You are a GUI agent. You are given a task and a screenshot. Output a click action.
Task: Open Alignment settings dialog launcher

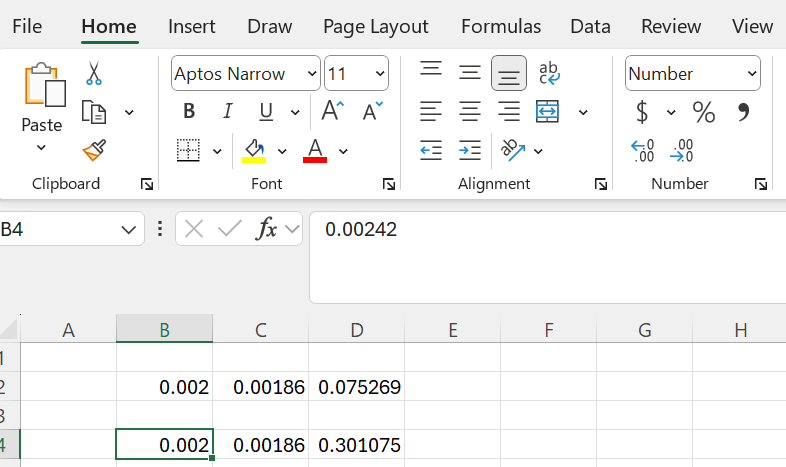click(x=601, y=184)
